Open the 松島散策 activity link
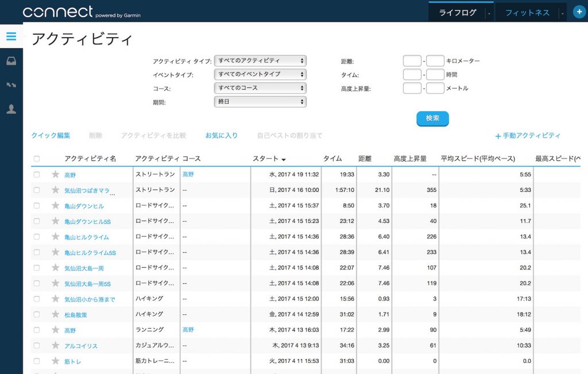This screenshot has height=374, width=588. coord(75,315)
